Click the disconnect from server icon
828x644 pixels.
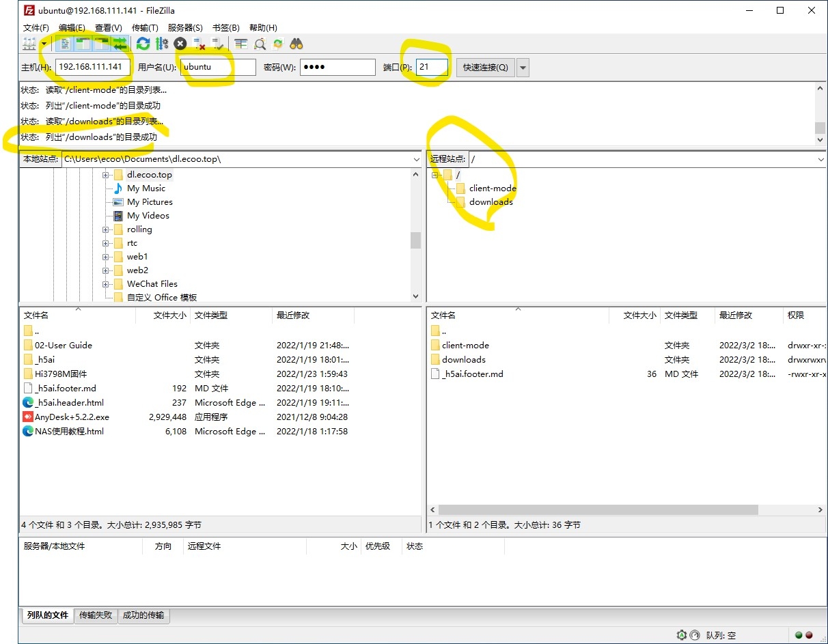[x=199, y=44]
